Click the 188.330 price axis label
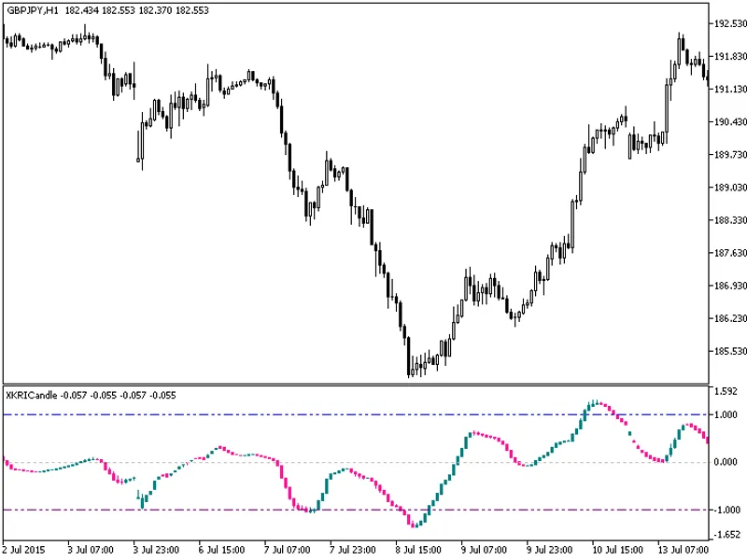 [x=730, y=220]
